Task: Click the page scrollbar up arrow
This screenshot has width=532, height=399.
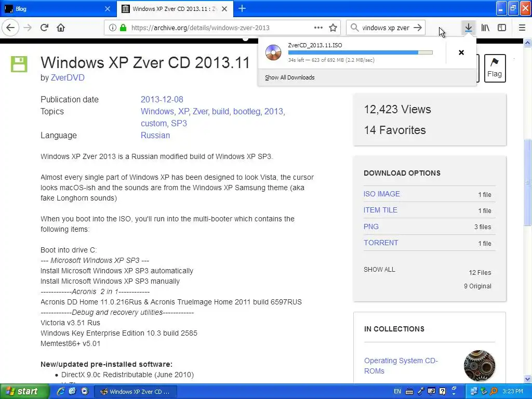Action: 528,43
